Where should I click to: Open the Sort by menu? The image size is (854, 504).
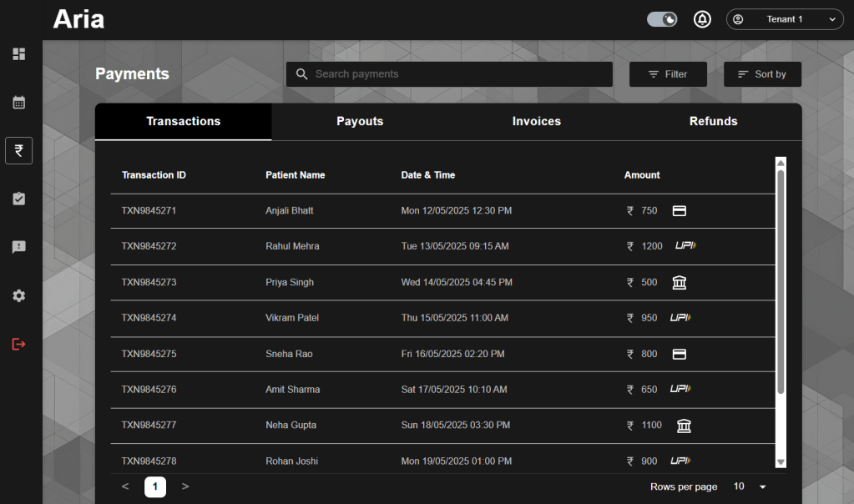pos(762,74)
